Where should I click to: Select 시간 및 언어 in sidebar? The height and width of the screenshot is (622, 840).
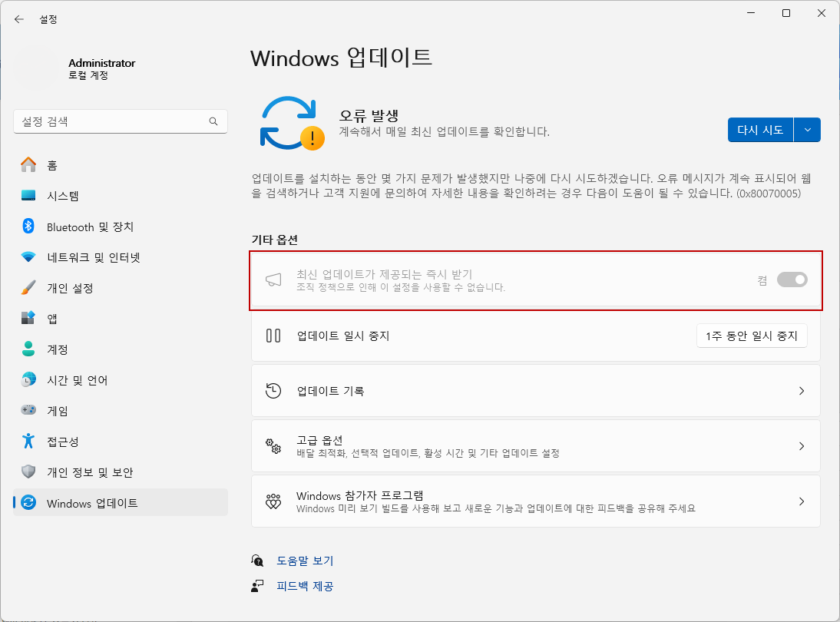121,380
